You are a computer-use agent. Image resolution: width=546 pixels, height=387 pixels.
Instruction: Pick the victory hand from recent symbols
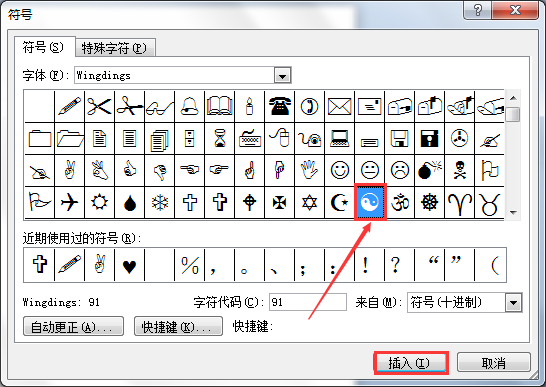coord(100,265)
